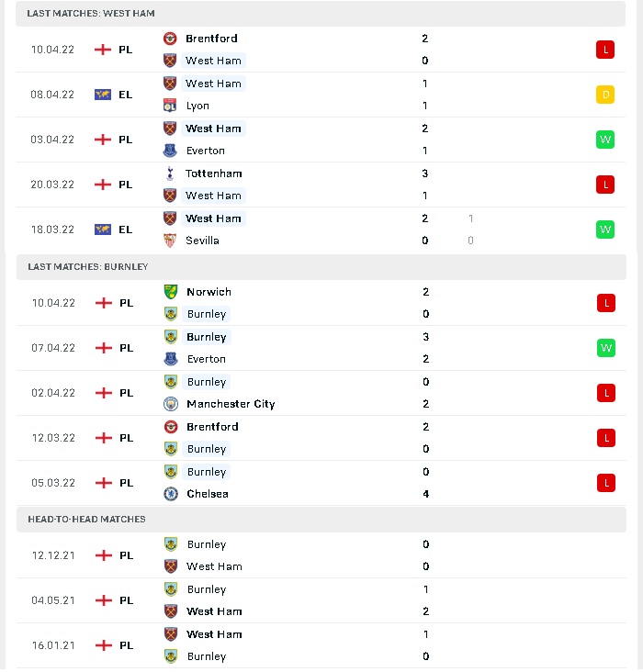Click the Sevilla club crest
Viewport: 643px width, 672px height.
[170, 241]
